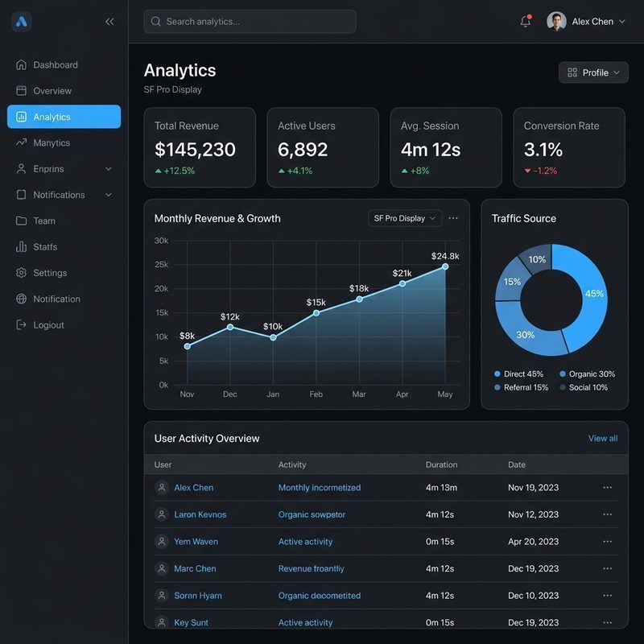Click the Conversion Rate card
The width and height of the screenshot is (644, 644).
(x=569, y=147)
